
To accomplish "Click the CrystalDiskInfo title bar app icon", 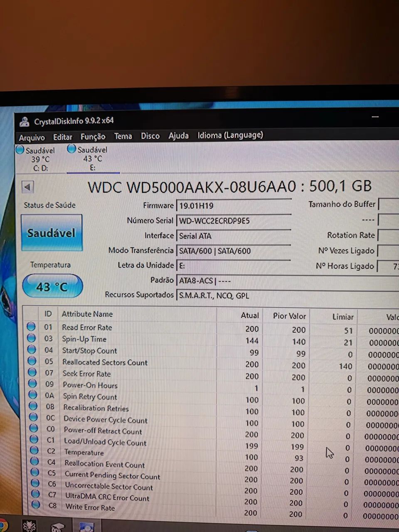I will 25,121.
